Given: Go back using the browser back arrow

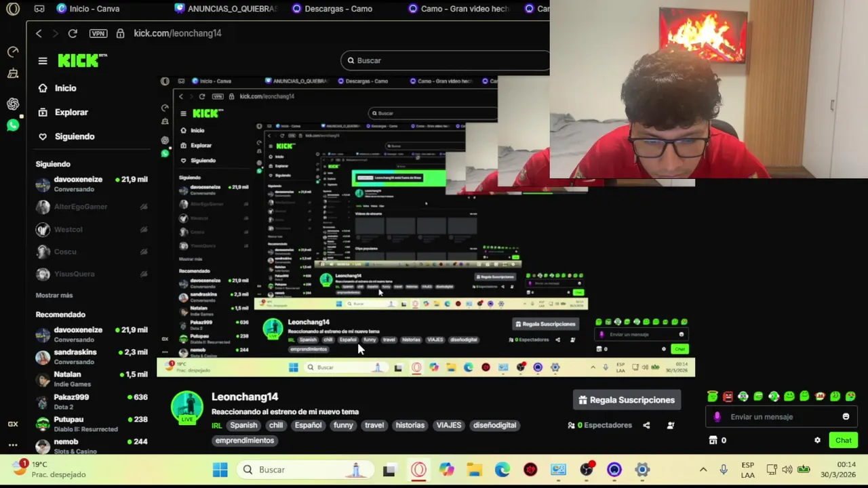Looking at the screenshot, I should (x=39, y=33).
